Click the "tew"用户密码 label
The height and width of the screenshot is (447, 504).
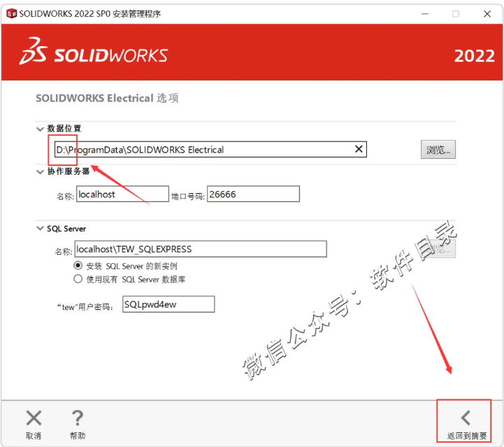click(85, 307)
